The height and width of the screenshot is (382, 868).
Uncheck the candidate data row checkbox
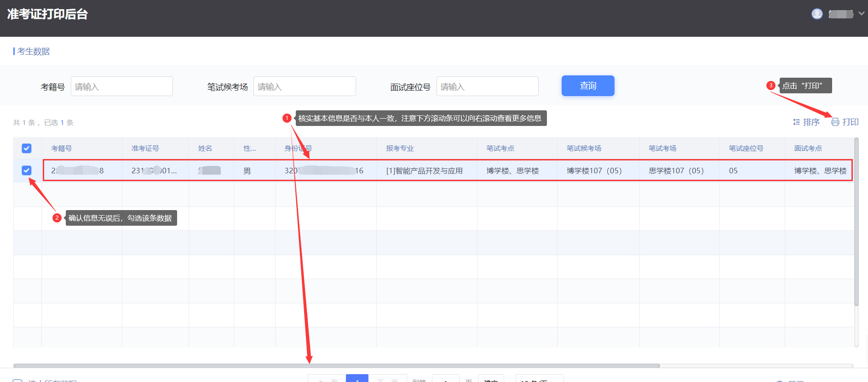[27, 171]
